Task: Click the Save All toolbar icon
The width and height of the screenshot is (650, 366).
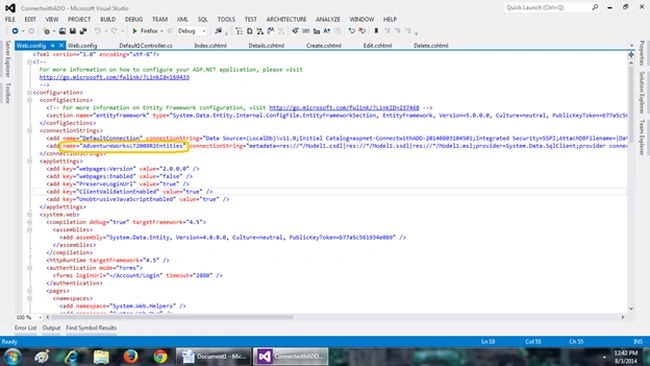Action: pos(83,31)
